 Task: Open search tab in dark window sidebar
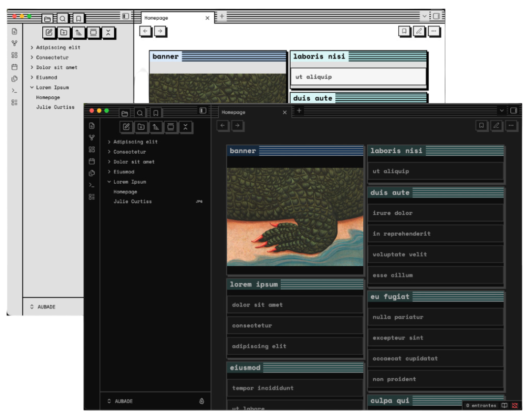click(x=140, y=113)
